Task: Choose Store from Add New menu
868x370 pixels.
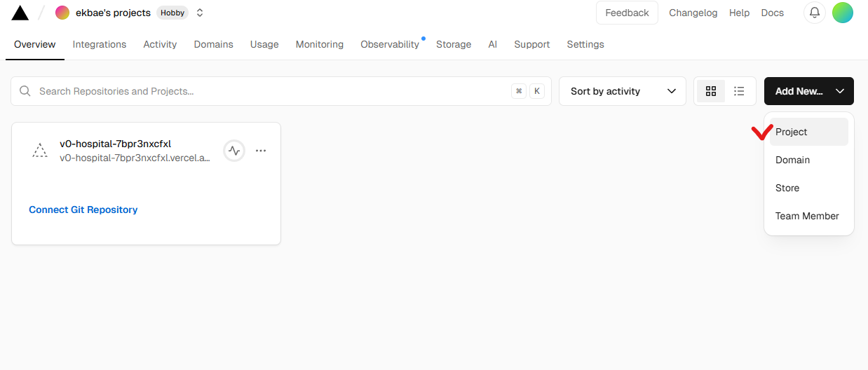Action: (x=809, y=188)
